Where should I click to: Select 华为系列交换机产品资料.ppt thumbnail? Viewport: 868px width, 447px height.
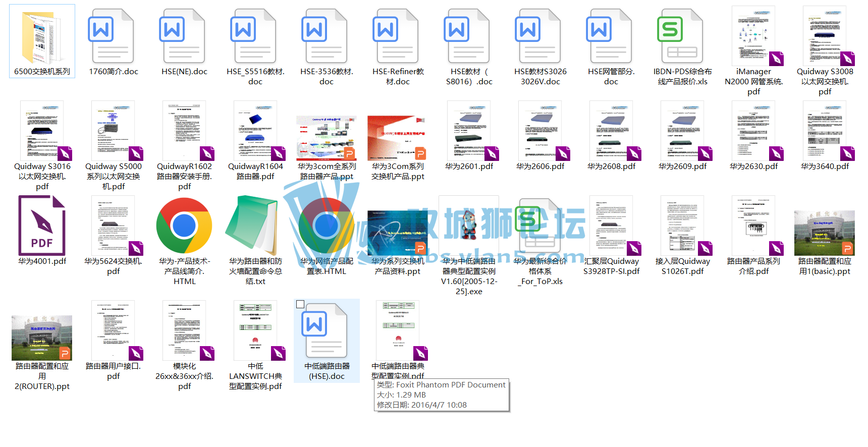click(x=398, y=233)
